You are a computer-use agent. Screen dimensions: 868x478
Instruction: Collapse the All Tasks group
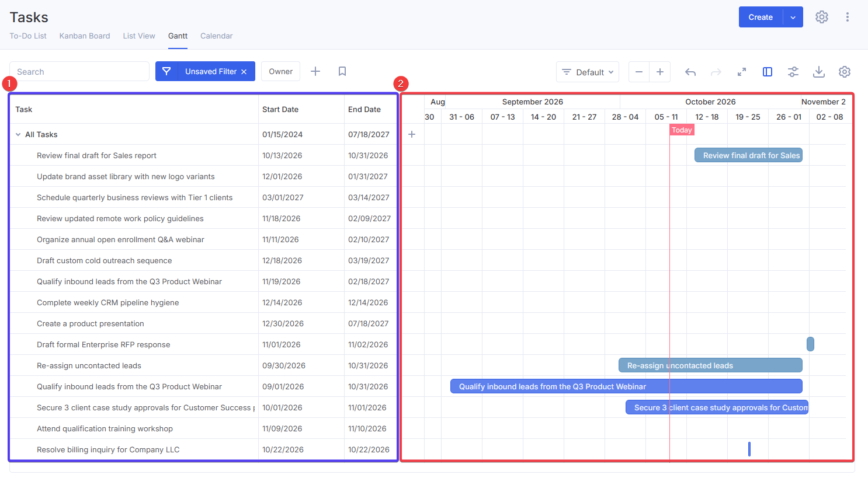pos(18,135)
